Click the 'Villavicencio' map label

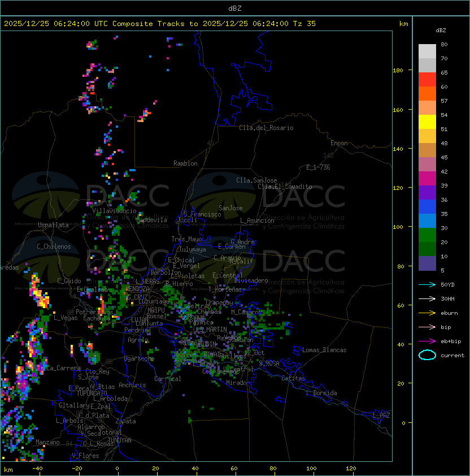(x=114, y=211)
